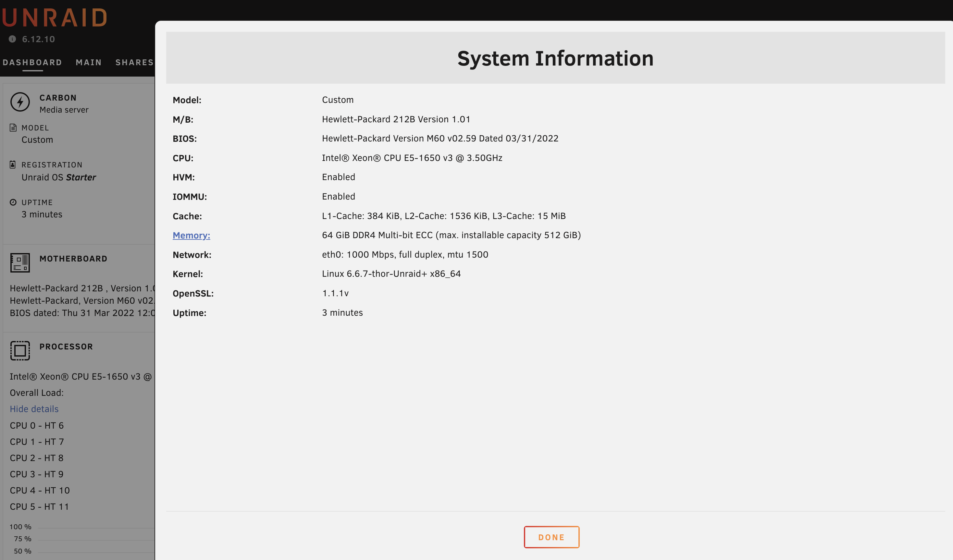The height and width of the screenshot is (560, 953).
Task: Click the Kernel version text
Action: 391,274
